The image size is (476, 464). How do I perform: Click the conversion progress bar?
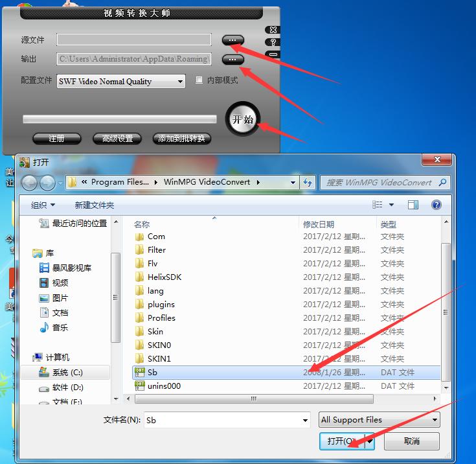point(120,119)
